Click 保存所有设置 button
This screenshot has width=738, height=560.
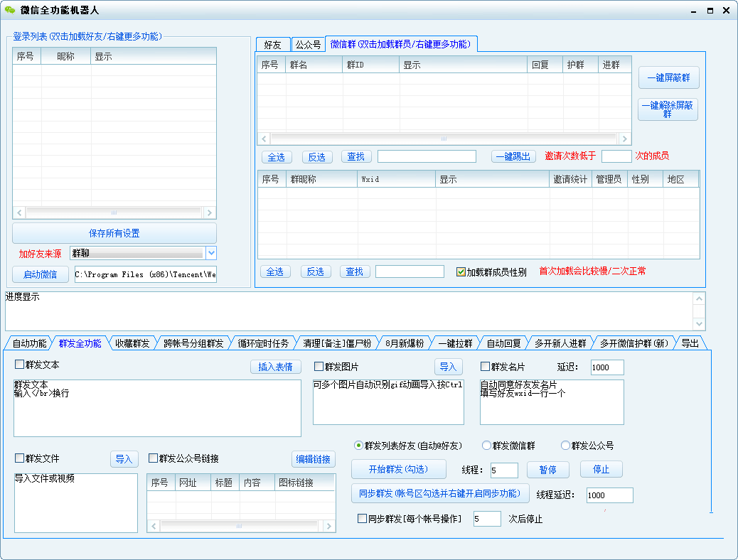114,233
